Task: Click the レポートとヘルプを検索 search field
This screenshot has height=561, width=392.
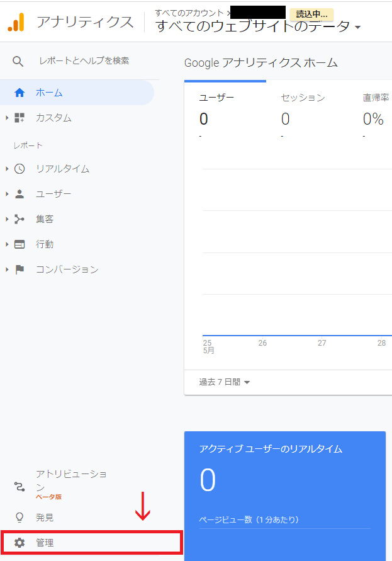Action: coord(84,61)
